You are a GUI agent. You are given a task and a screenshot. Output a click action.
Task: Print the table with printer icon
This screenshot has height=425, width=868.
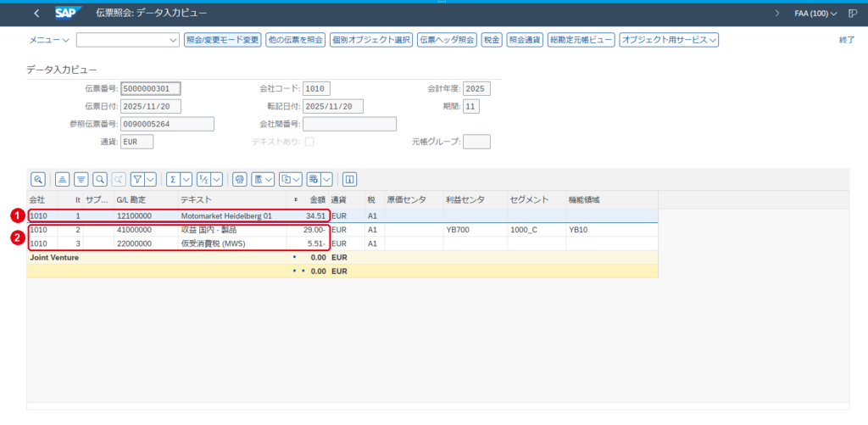[239, 179]
